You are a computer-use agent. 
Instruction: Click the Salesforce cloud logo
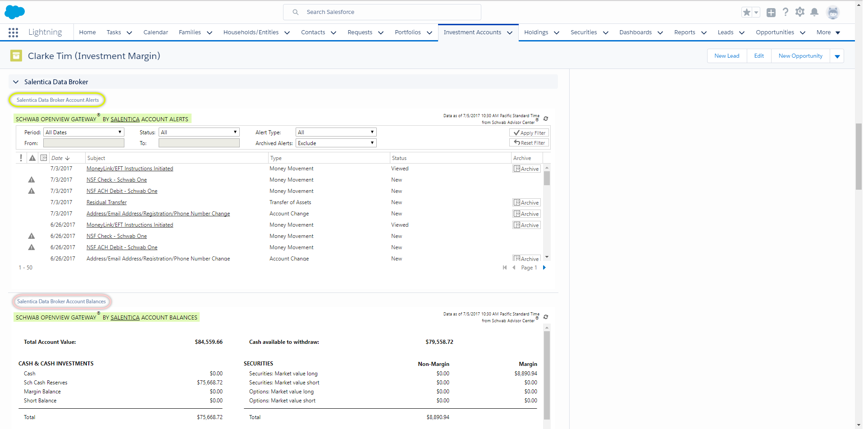tap(15, 12)
